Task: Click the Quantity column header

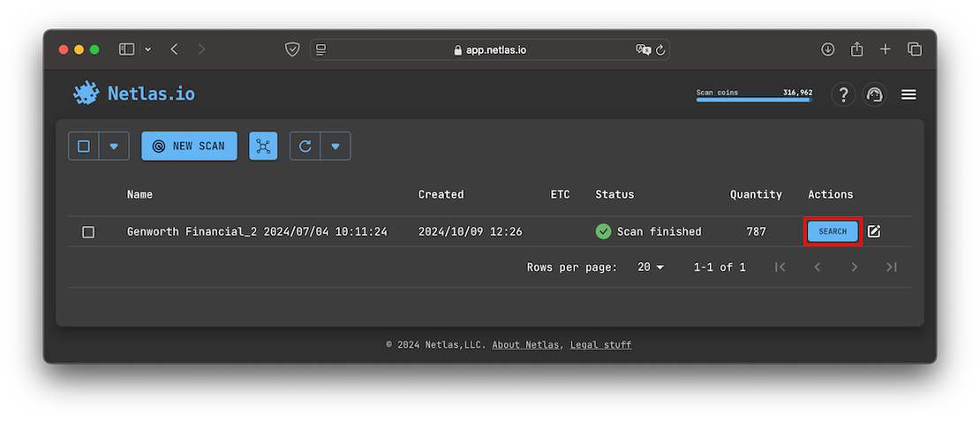Action: (757, 194)
